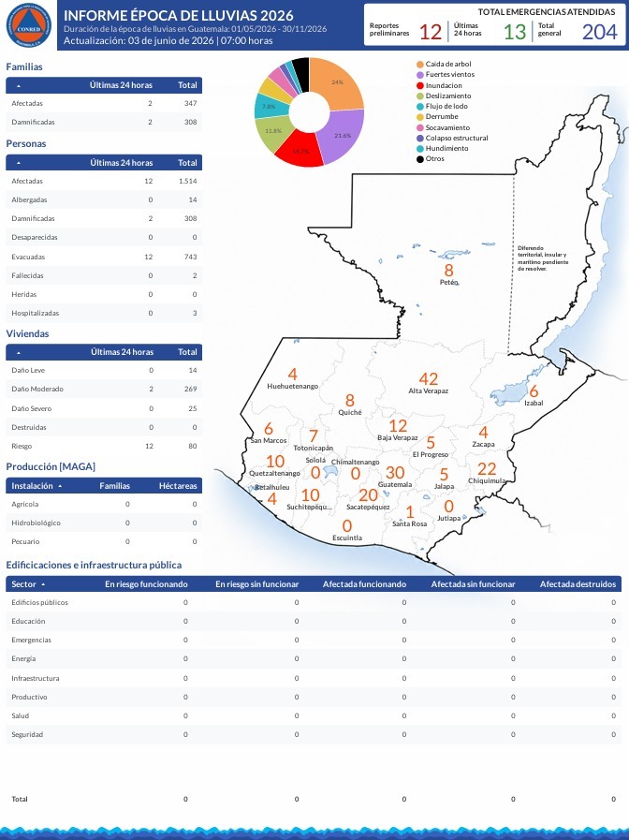Click the sort arrow in Familias table header
Screen dimensions: 629x840
20,86
